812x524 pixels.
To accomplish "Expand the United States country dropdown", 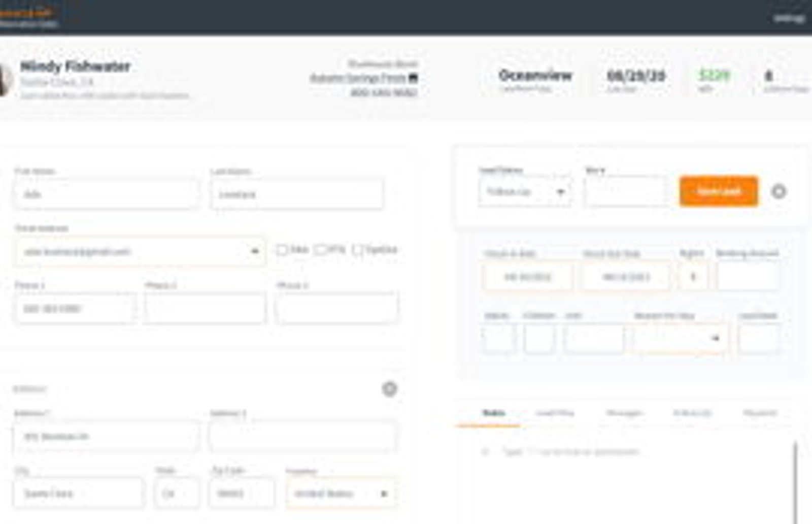I will point(342,494).
